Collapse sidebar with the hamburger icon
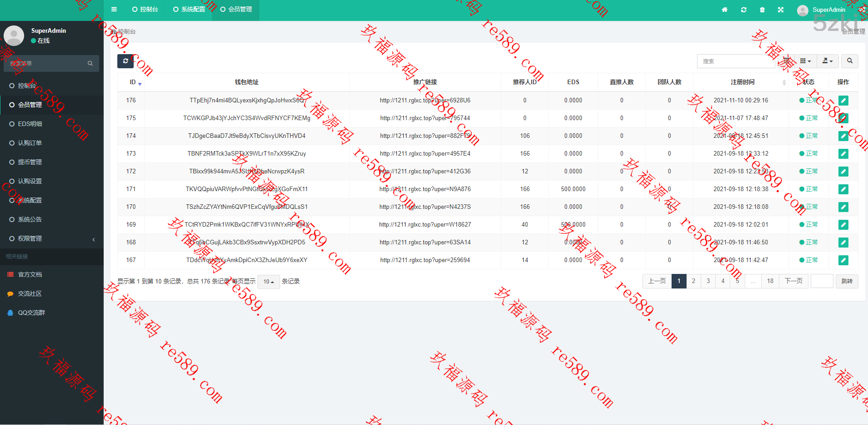This screenshot has width=868, height=425. [x=114, y=9]
